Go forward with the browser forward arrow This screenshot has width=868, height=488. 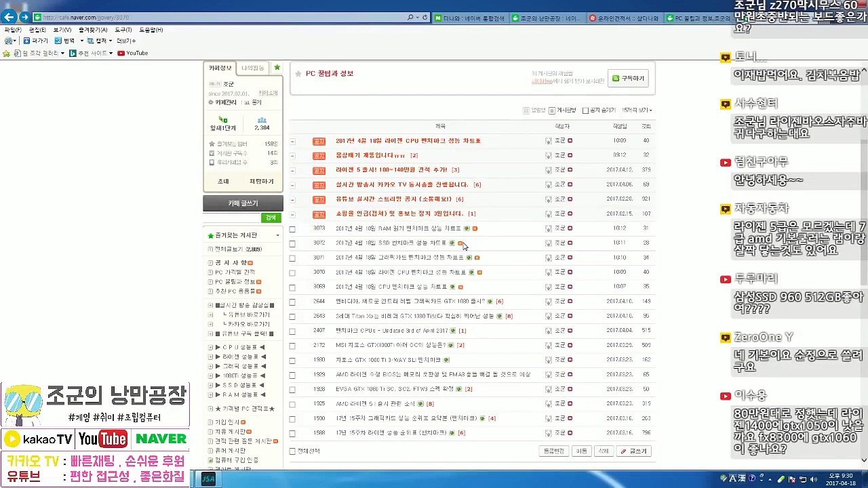point(24,17)
